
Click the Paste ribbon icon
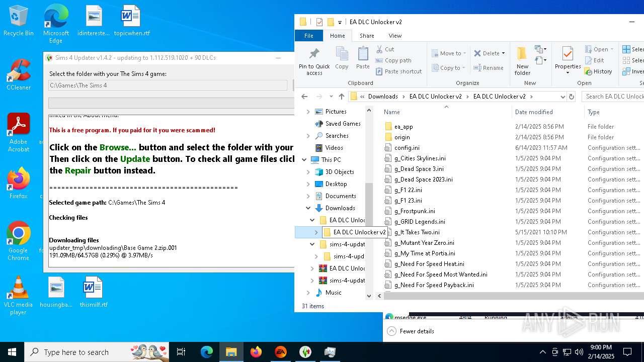pyautogui.click(x=363, y=58)
